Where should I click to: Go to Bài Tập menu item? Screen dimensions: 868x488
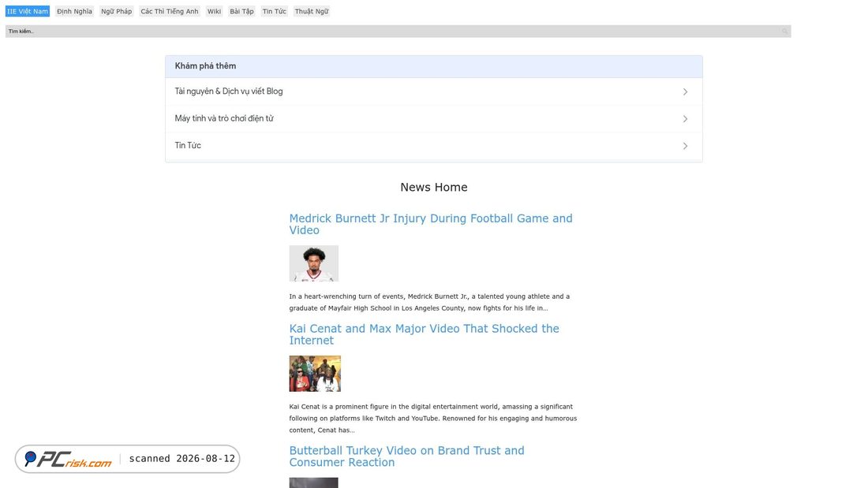click(x=242, y=11)
